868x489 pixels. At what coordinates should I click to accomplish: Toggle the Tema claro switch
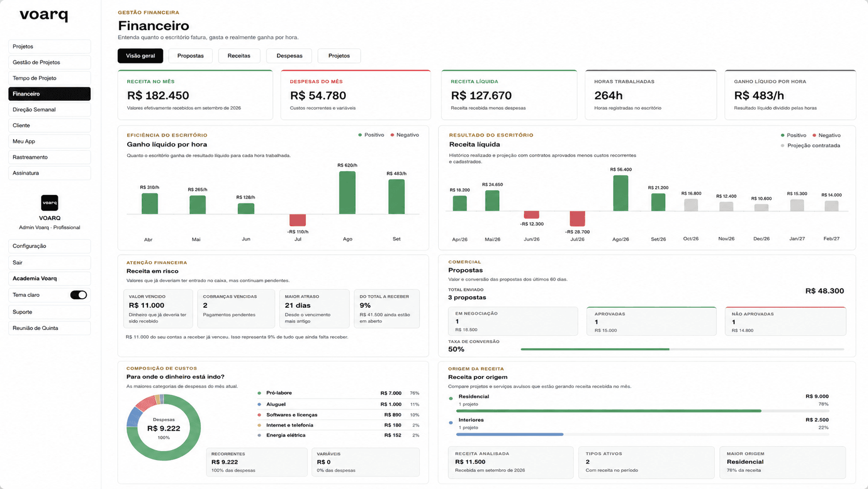pos(79,295)
